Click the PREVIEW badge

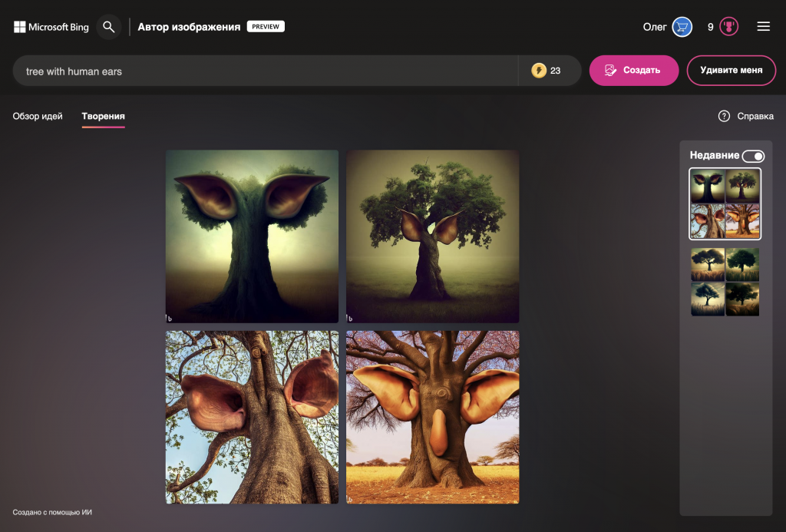266,27
